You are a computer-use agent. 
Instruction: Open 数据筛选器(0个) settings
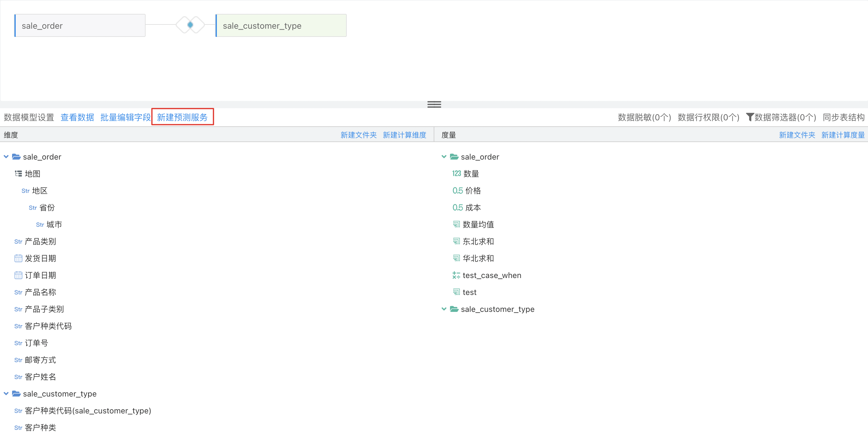pyautogui.click(x=781, y=117)
